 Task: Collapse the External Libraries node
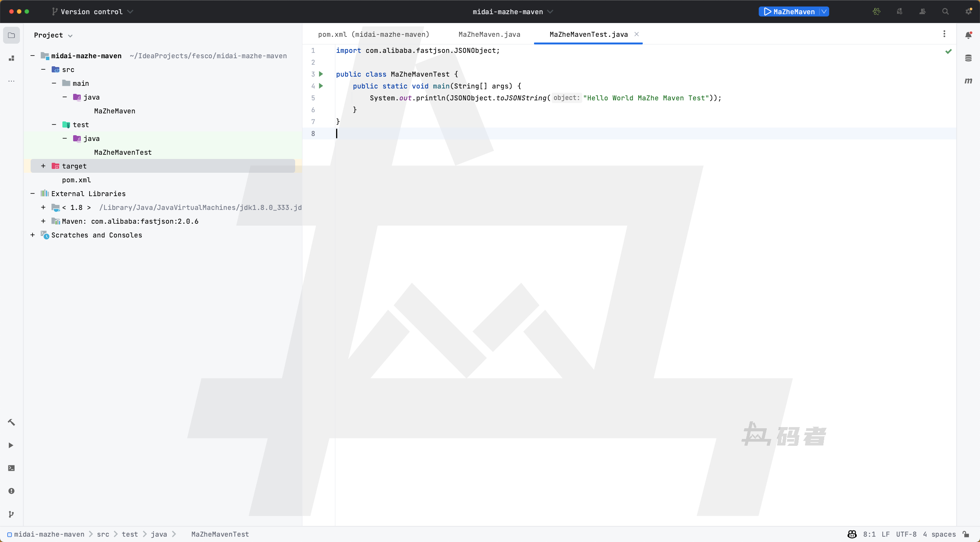tap(33, 193)
